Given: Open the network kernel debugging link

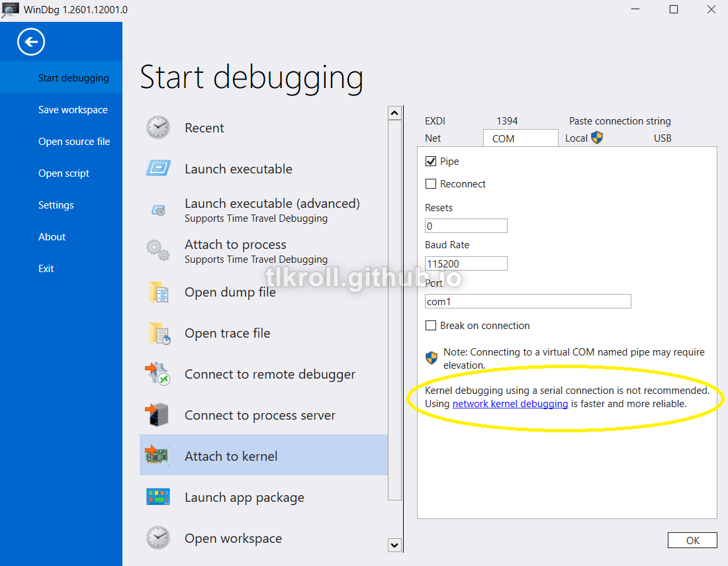Looking at the screenshot, I should [510, 404].
